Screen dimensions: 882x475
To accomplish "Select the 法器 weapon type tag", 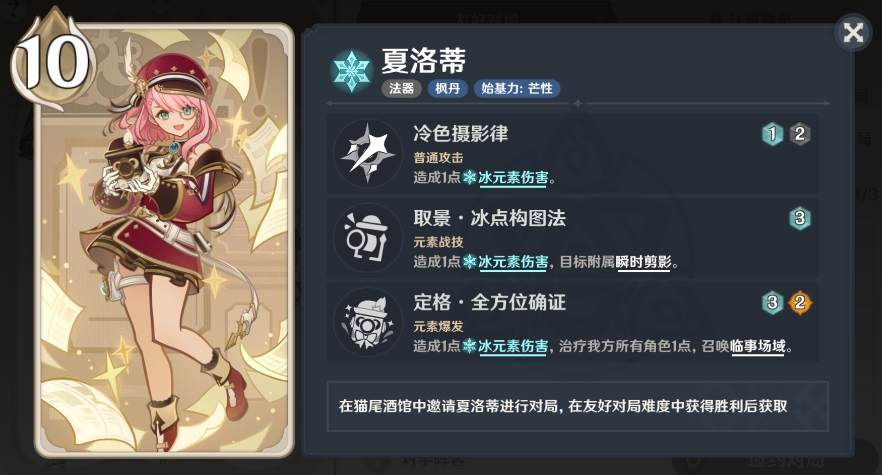I will [x=402, y=88].
